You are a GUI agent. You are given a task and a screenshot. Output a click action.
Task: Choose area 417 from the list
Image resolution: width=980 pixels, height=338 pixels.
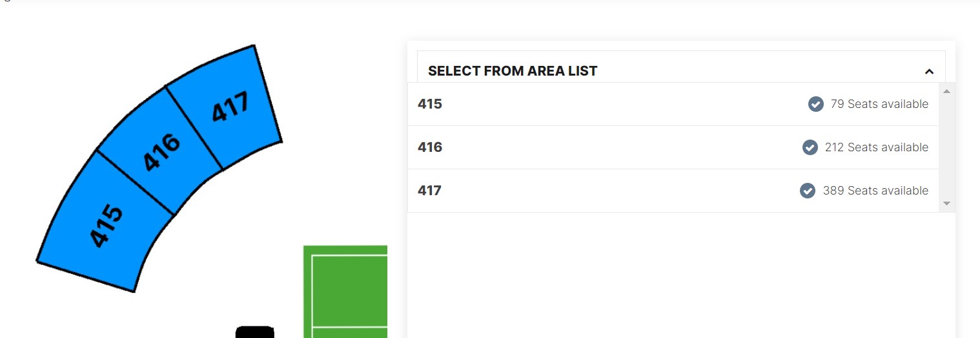(673, 191)
